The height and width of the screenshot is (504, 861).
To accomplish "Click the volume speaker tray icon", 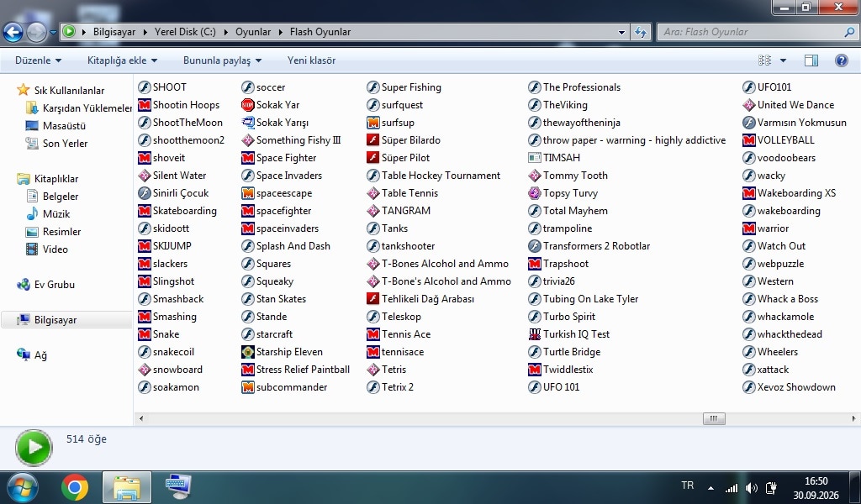I will pyautogui.click(x=751, y=487).
